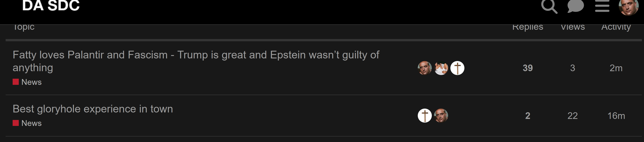644x142 pixels.
Task: Click the 39 replies count
Action: [x=528, y=68]
